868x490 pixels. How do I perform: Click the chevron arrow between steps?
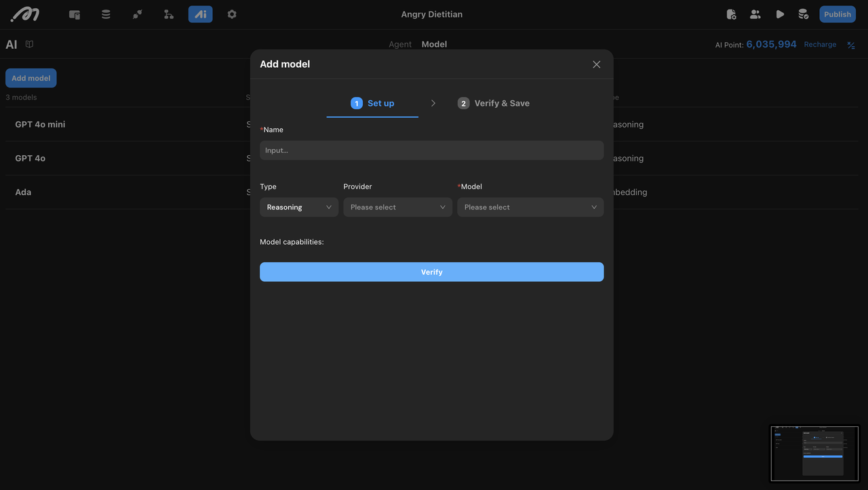click(433, 103)
